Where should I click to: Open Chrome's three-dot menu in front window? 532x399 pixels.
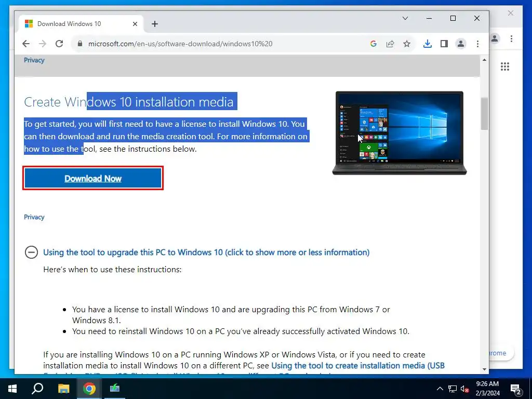[x=478, y=44]
